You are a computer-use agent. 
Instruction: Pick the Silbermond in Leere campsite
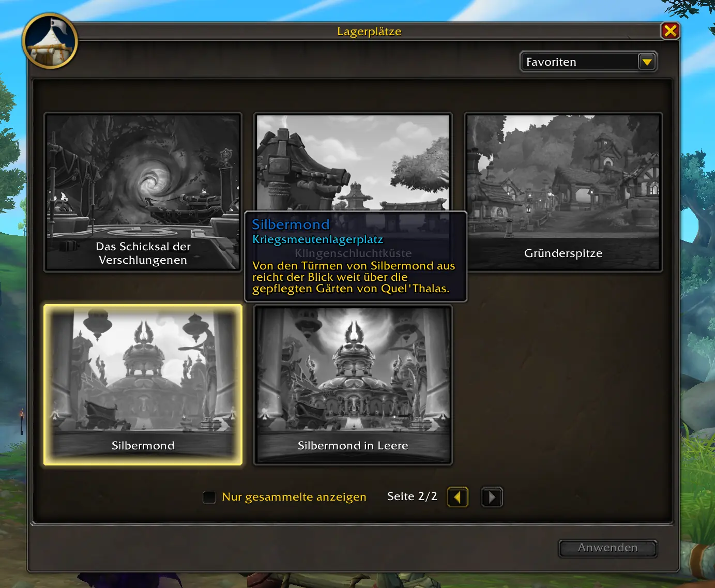pos(353,385)
